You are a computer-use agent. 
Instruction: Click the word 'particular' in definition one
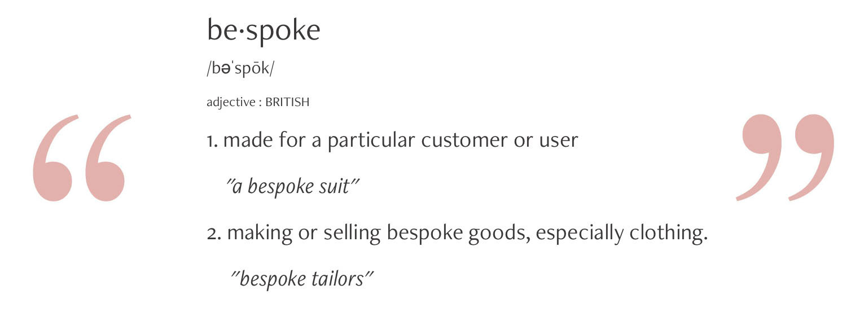[x=371, y=141]
